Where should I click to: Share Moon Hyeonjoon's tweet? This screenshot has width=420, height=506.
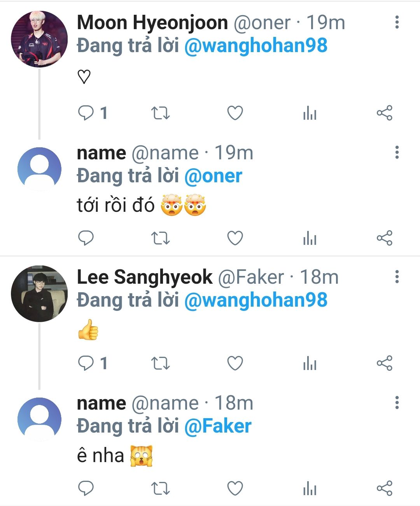pyautogui.click(x=384, y=113)
